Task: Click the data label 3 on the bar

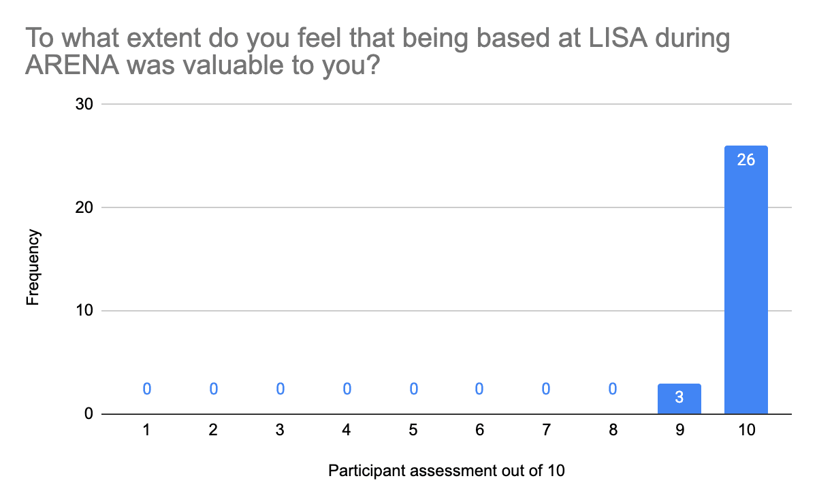Action: [x=679, y=398]
